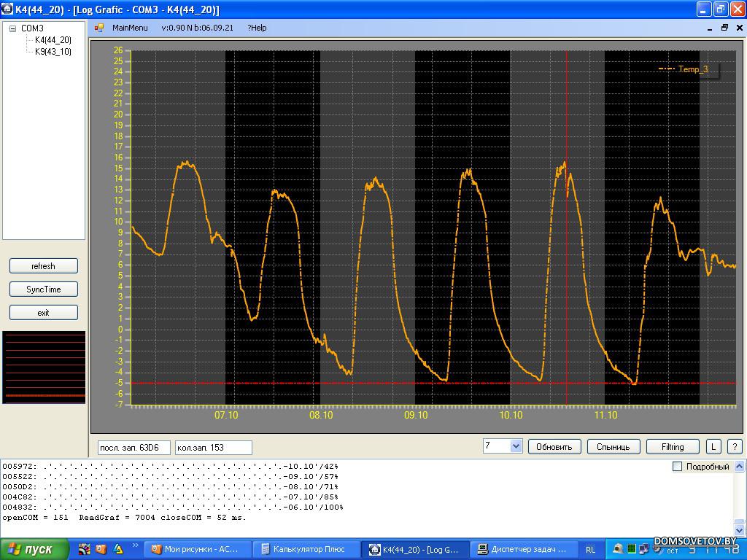747x560 pixels.
Task: Switch to the 'Мои рисунки - AC...' taskbar window
Action: point(196,550)
